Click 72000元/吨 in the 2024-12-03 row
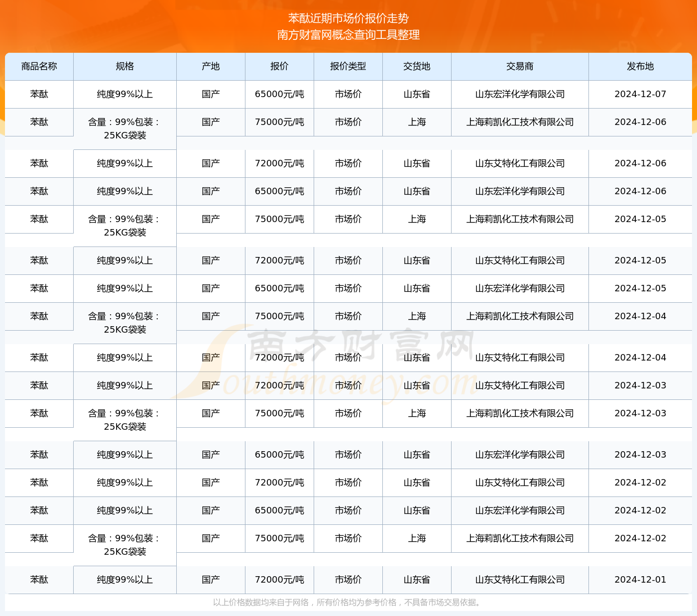The width and height of the screenshot is (697, 616). [279, 385]
